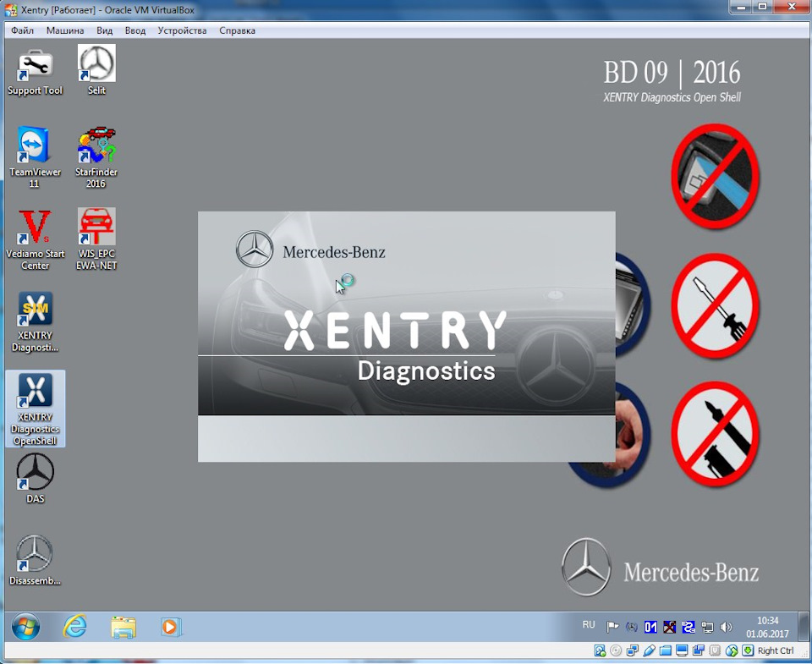Click the XENTRY Diagnostics splash screen
The height and width of the screenshot is (664, 812).
click(407, 337)
